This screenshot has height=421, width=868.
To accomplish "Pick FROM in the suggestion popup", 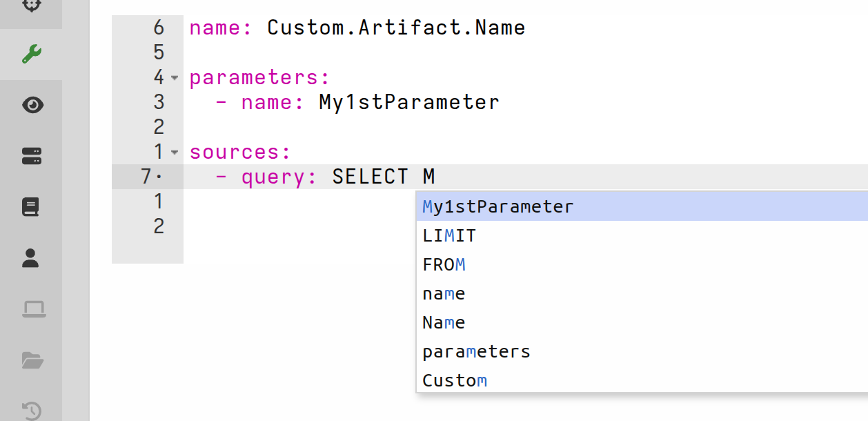I will click(444, 264).
